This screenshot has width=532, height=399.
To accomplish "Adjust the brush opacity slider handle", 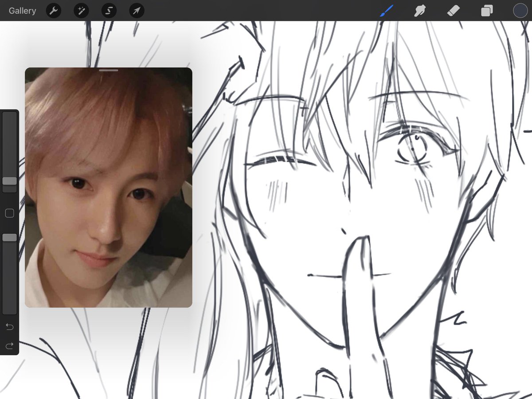I will click(x=9, y=238).
